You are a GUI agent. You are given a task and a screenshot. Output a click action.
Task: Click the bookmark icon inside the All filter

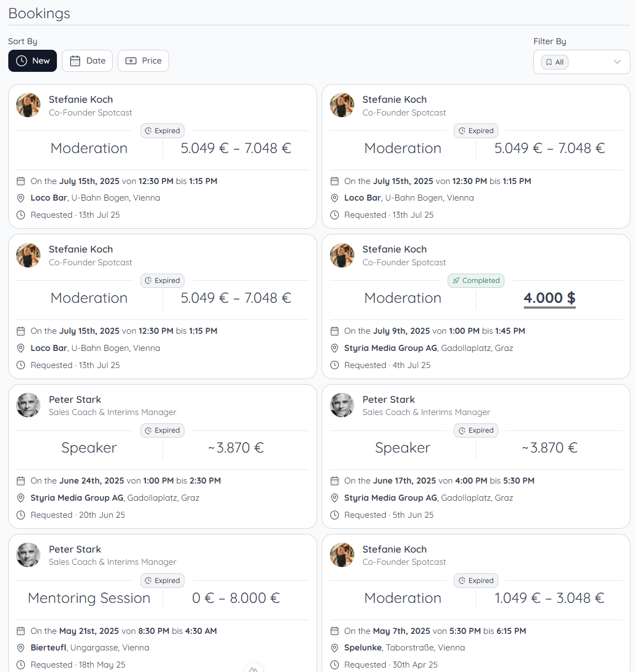[548, 62]
